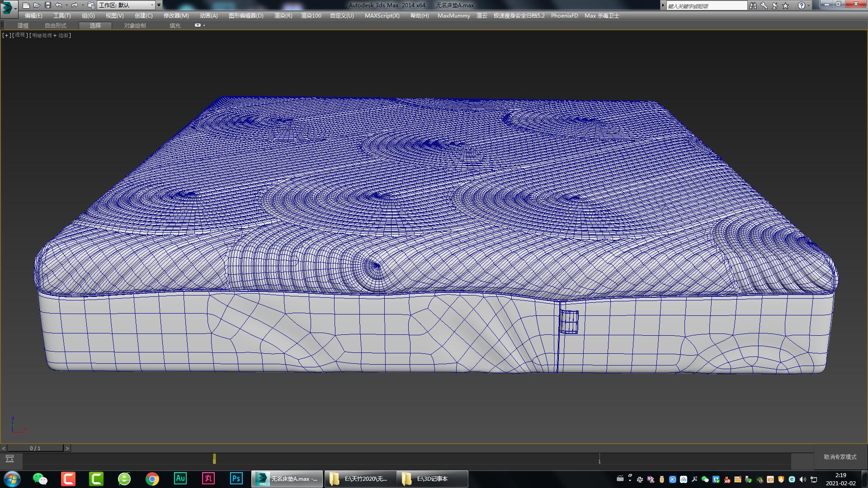The height and width of the screenshot is (488, 868).
Task: Save the scene with the disk icon
Action: coord(48,5)
